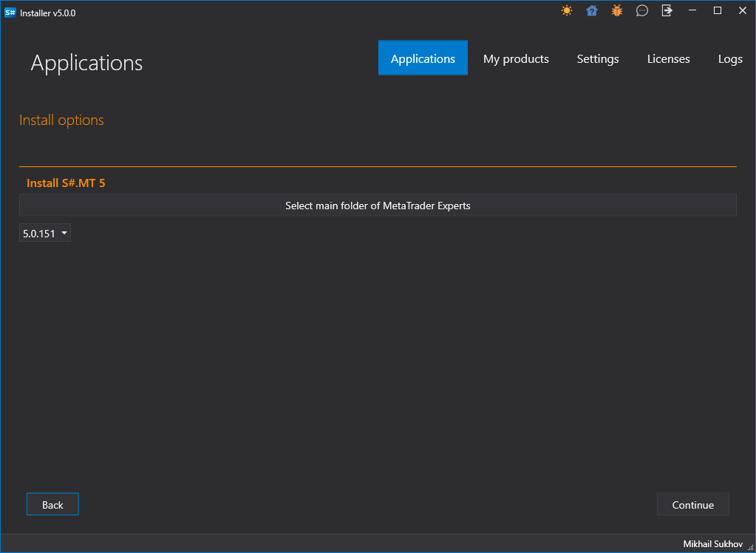Click the Install S#.MT 5 heading
The height and width of the screenshot is (553, 756).
coord(66,183)
